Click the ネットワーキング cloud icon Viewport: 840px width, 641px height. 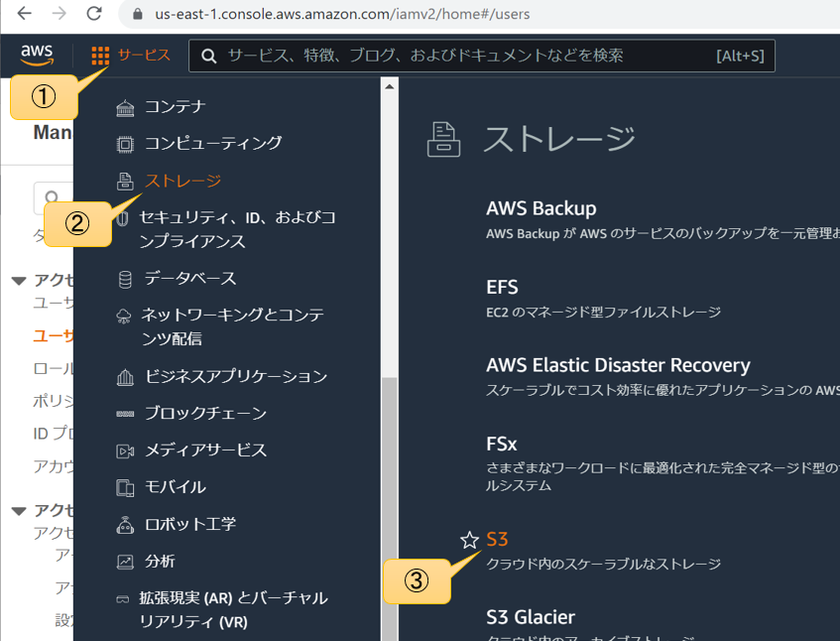[124, 317]
